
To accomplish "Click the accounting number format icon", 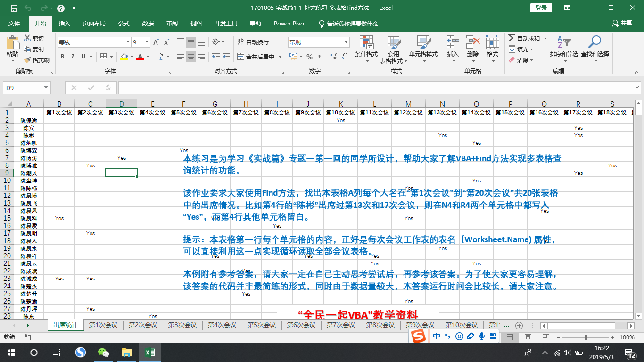I will pos(293,57).
